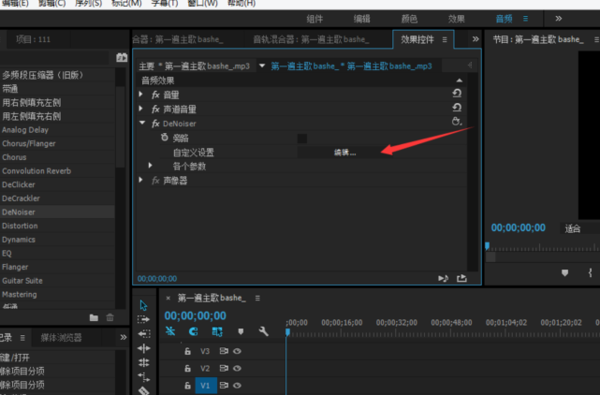Viewport: 600px width, 395px height.
Task: Click 编辑... custom setup button
Action: pyautogui.click(x=345, y=153)
